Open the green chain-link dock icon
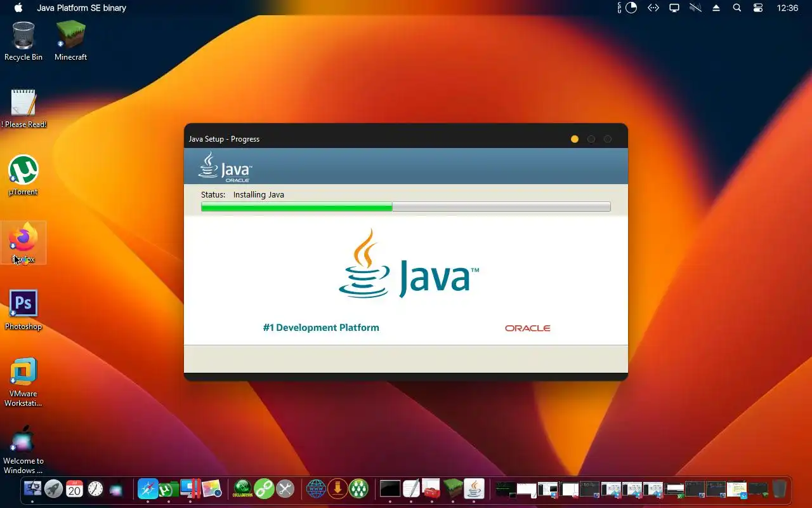 coord(264,488)
